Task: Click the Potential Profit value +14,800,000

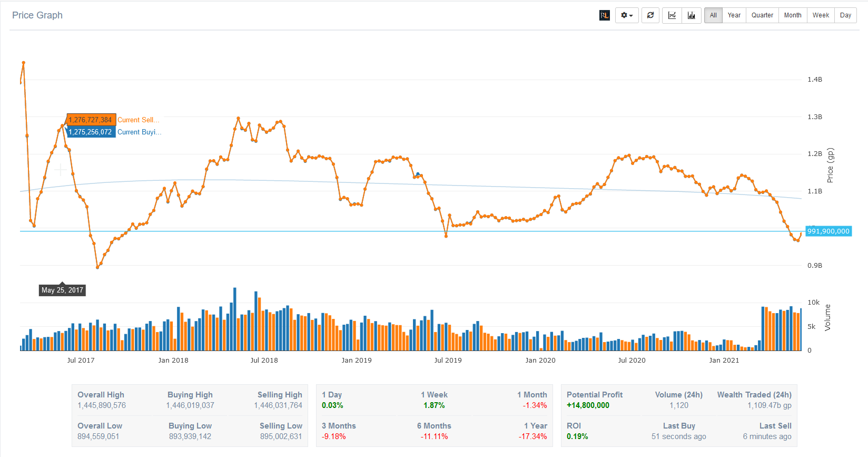Action: 588,405
